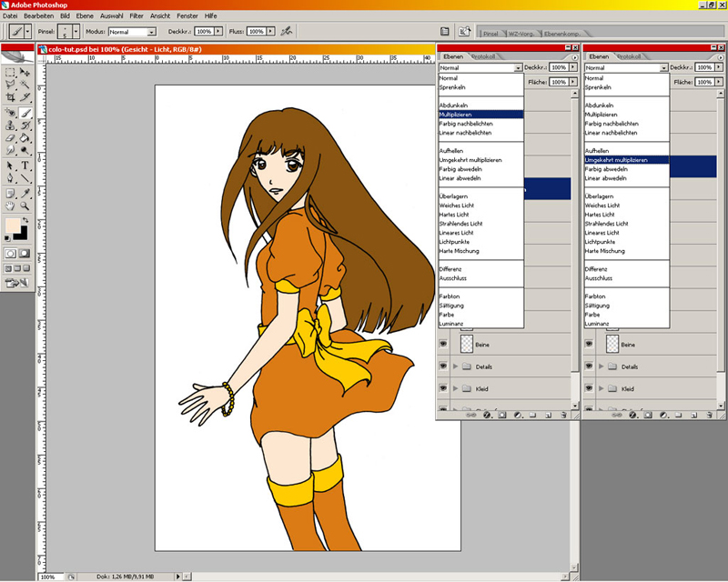Image resolution: width=728 pixels, height=582 pixels.
Task: Open the Deckkr. slider arrow in options bar
Action: coord(218,31)
